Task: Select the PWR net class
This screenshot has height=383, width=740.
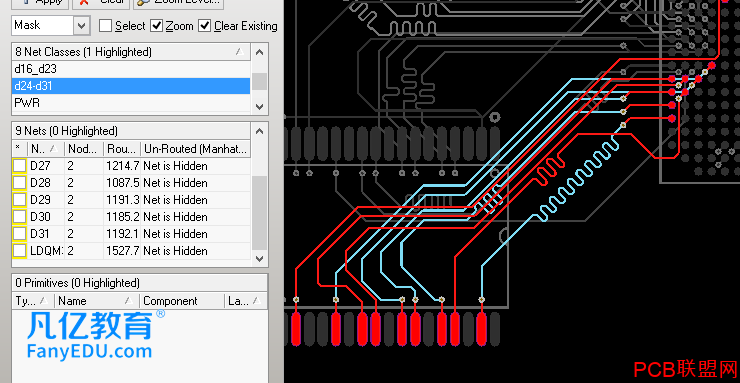Action: (x=131, y=103)
